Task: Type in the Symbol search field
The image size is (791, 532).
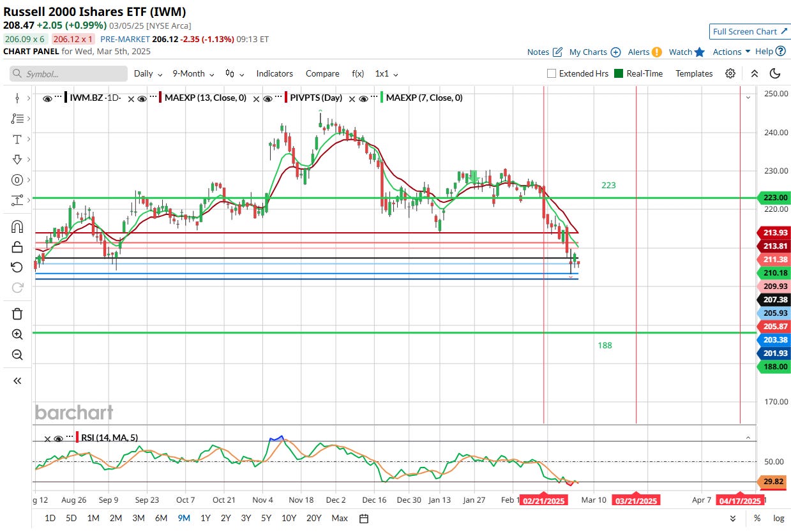Action: tap(68, 74)
